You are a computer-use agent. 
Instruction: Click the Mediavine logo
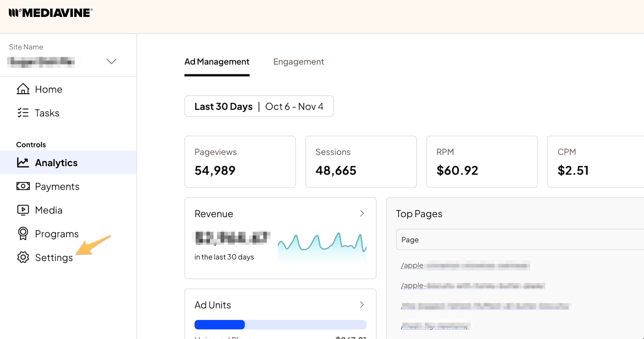pos(51,13)
